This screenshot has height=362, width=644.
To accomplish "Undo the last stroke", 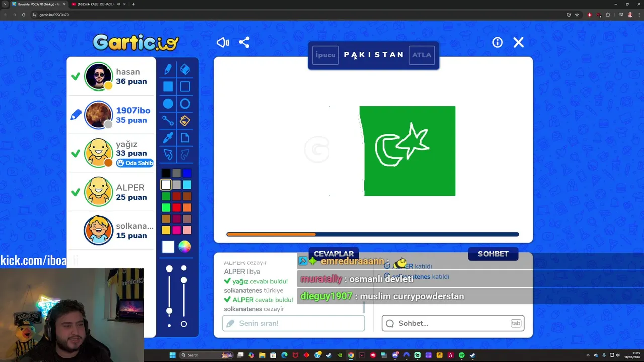I will pyautogui.click(x=168, y=154).
